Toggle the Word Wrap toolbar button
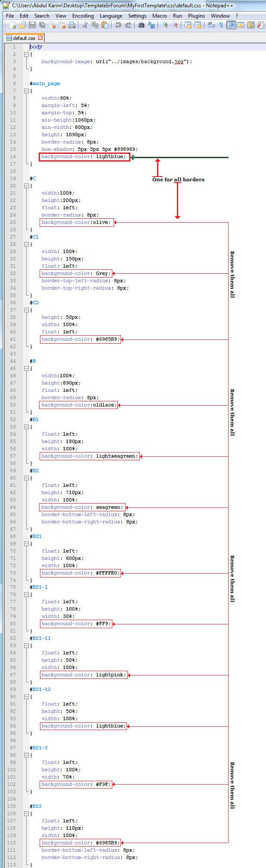This screenshot has height=868, width=266. pos(211,25)
